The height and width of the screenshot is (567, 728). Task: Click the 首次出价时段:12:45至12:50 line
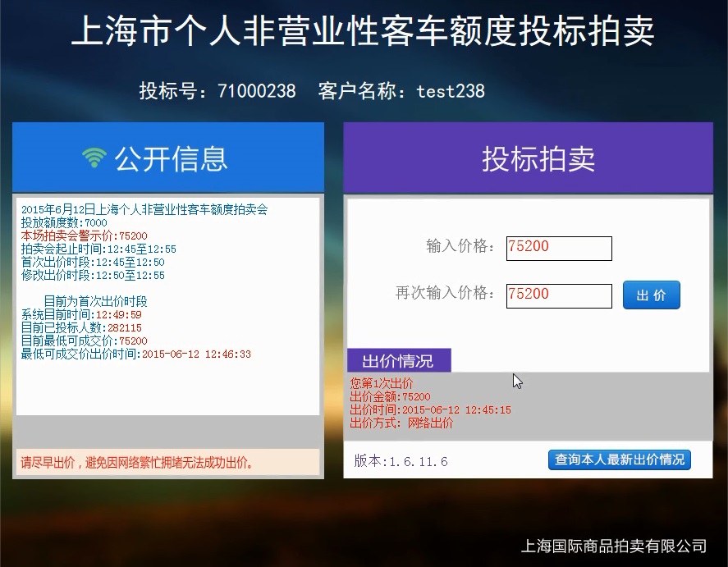[93, 262]
